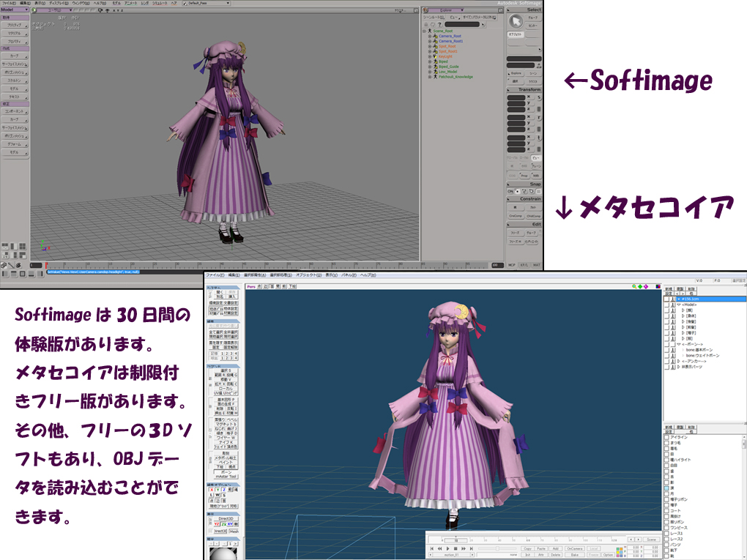Click the OnCamera button in motion panel
Viewport: 747px width, 560px height.
click(575, 548)
